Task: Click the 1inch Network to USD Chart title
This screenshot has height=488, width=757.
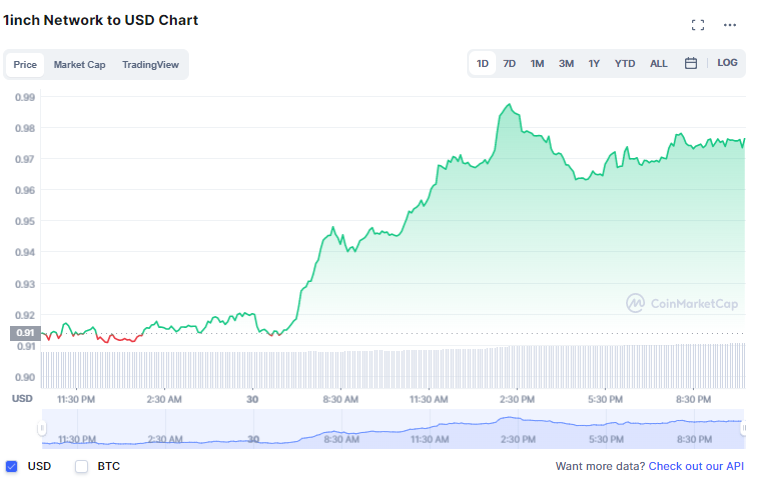Action: point(100,20)
